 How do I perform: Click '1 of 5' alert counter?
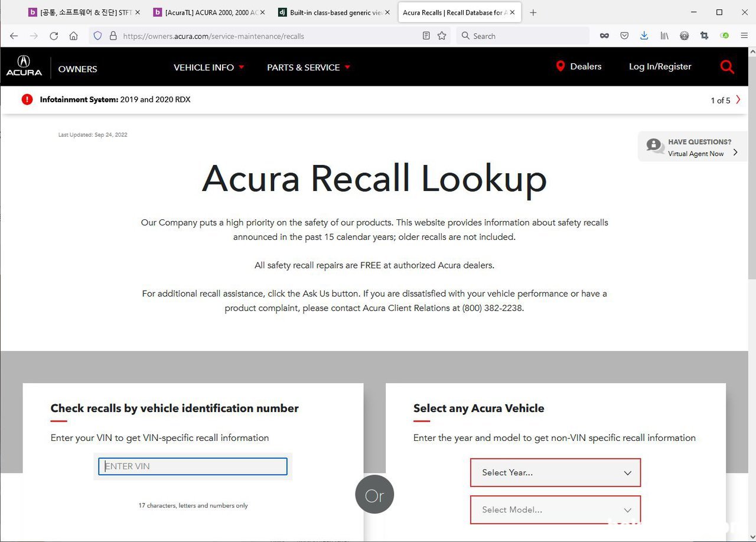click(721, 100)
